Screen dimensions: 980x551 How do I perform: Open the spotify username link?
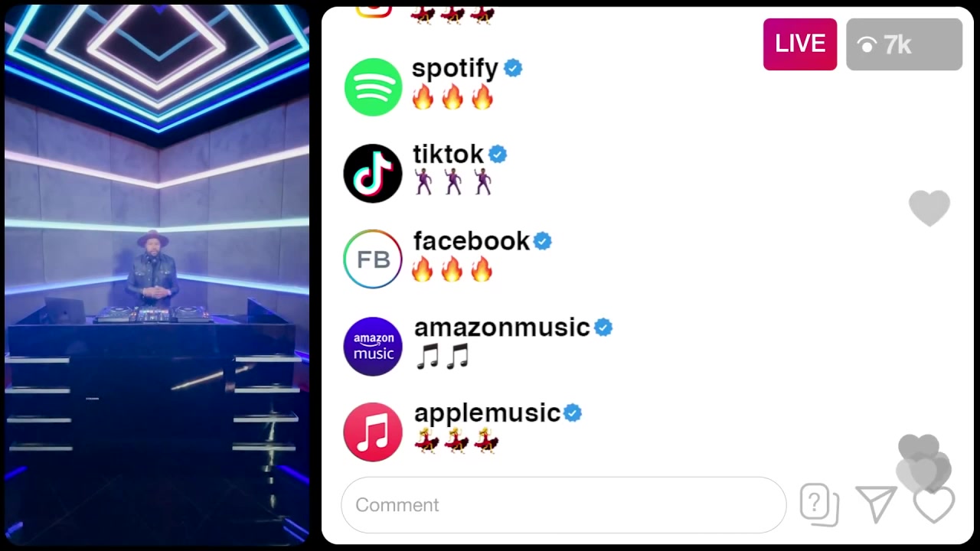point(455,68)
